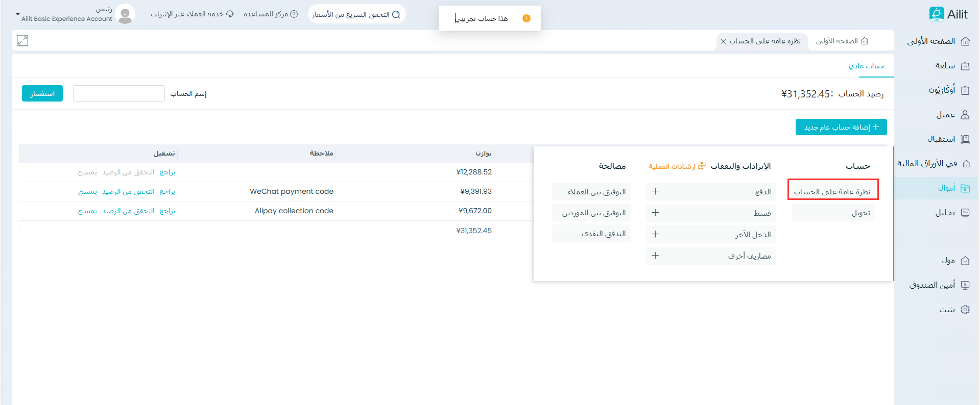Click the user avatar icon
The height and width of the screenshot is (405, 980).
(125, 14)
